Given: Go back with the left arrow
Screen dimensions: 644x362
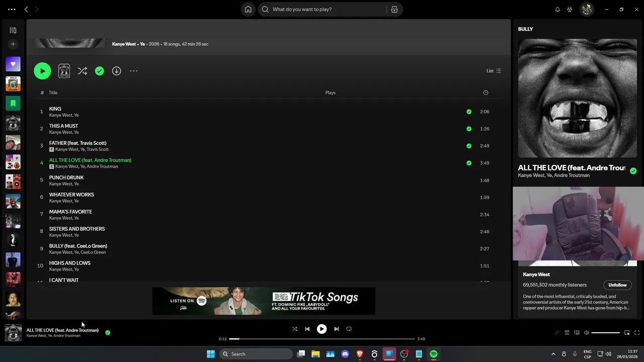Looking at the screenshot, I should point(26,9).
